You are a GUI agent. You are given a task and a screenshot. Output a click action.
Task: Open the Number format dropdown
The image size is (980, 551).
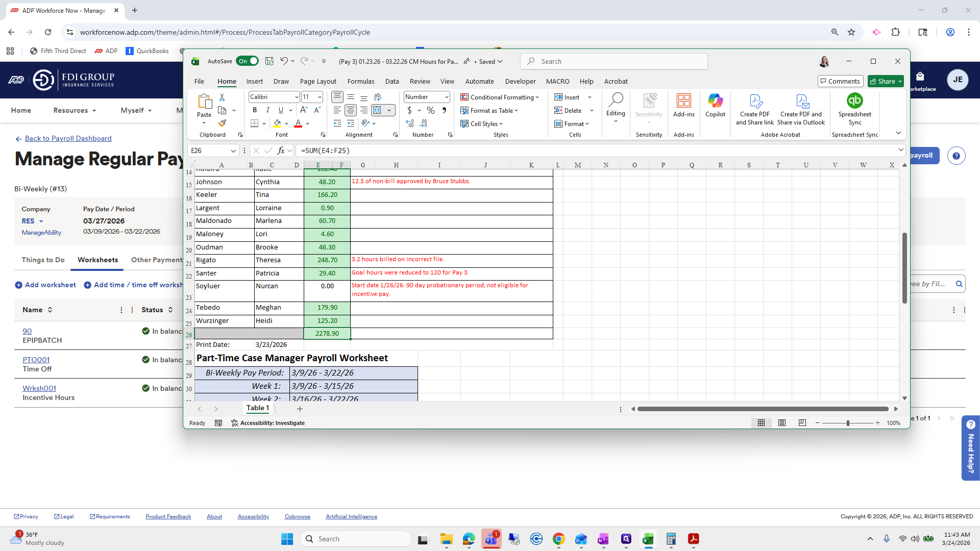(447, 97)
